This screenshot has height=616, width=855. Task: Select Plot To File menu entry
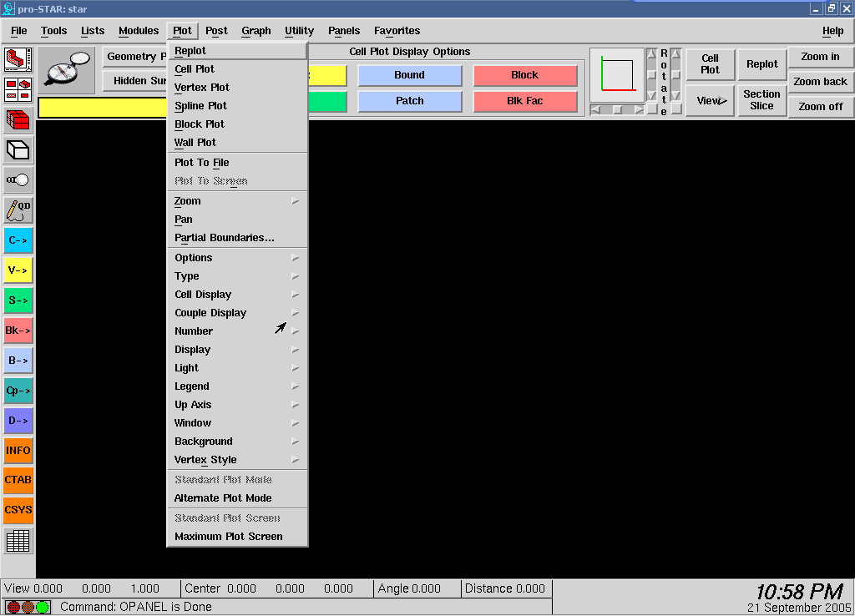click(238, 163)
